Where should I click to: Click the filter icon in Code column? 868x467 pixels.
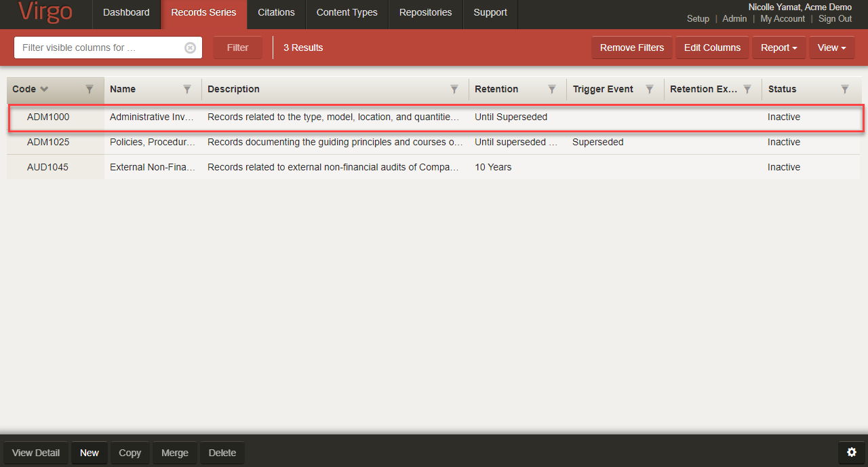[x=90, y=89]
